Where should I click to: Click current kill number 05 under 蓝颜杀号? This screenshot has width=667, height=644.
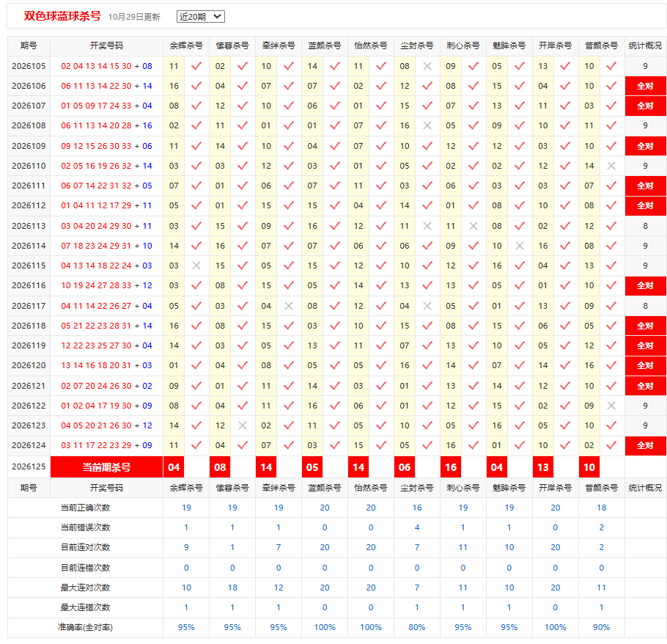pyautogui.click(x=312, y=467)
